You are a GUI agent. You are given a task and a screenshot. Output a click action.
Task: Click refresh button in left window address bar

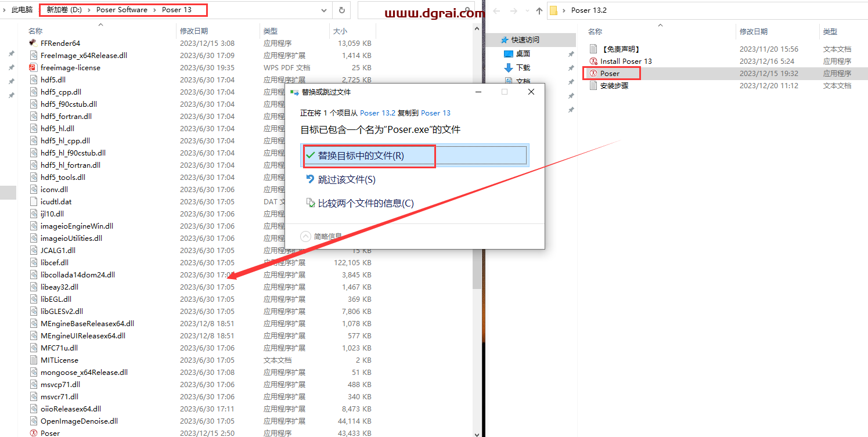342,10
